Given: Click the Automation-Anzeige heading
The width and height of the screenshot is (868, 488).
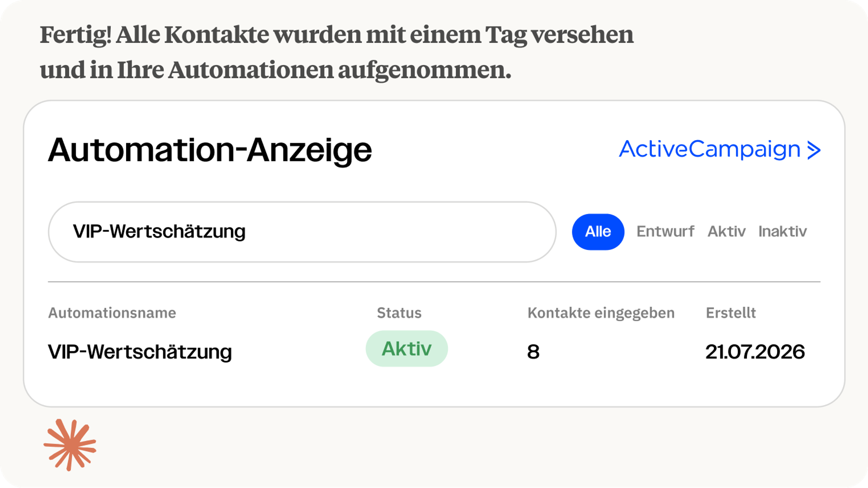Looking at the screenshot, I should click(x=210, y=150).
